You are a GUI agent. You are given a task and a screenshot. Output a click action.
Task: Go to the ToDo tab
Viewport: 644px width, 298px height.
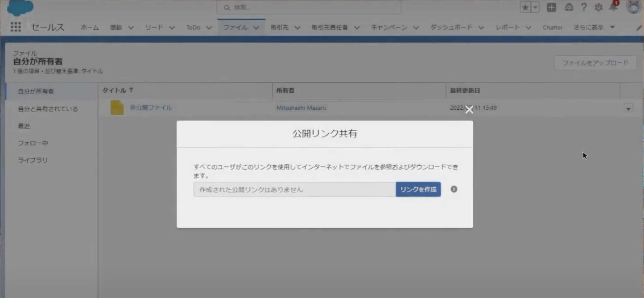[193, 27]
